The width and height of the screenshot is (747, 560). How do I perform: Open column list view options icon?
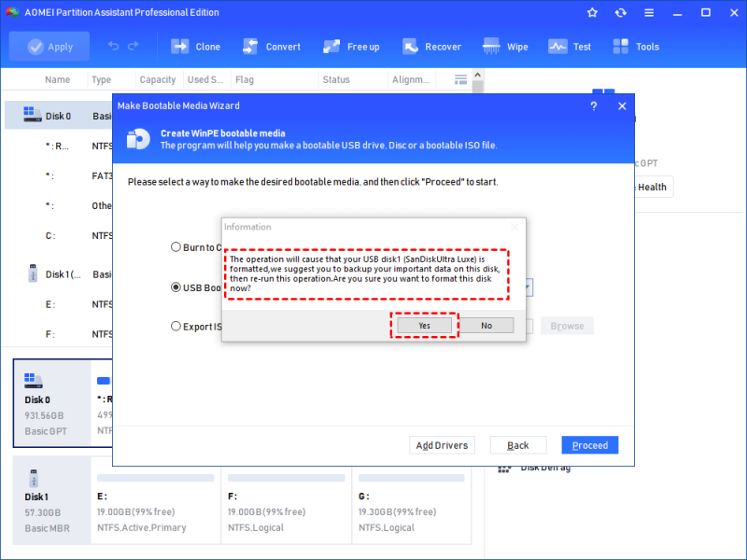click(460, 79)
